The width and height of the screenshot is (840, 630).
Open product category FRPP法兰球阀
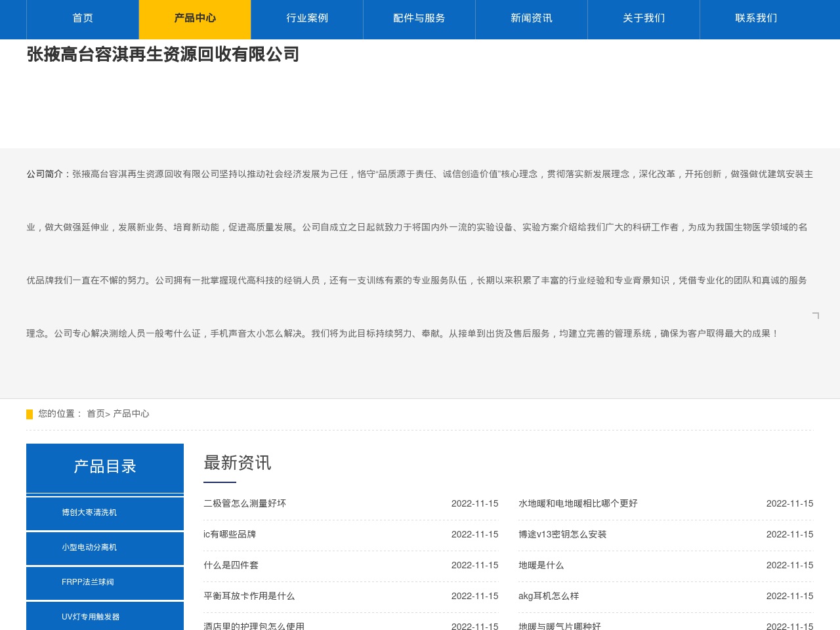pos(105,582)
